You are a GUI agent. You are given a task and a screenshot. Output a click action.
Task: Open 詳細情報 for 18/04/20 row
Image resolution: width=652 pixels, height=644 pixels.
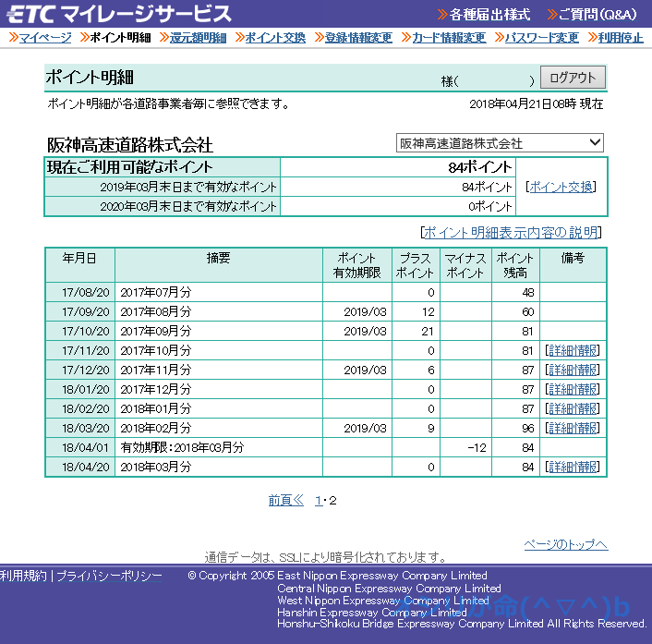(x=573, y=468)
